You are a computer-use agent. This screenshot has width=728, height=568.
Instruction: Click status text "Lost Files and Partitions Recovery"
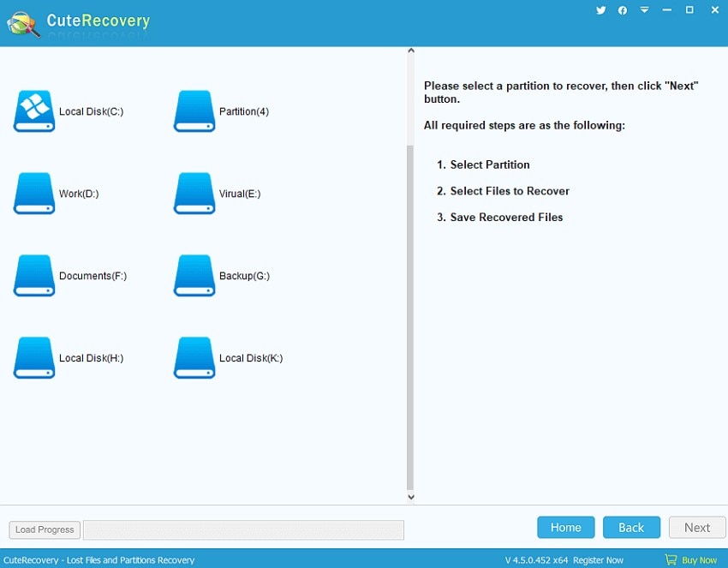(x=130, y=560)
